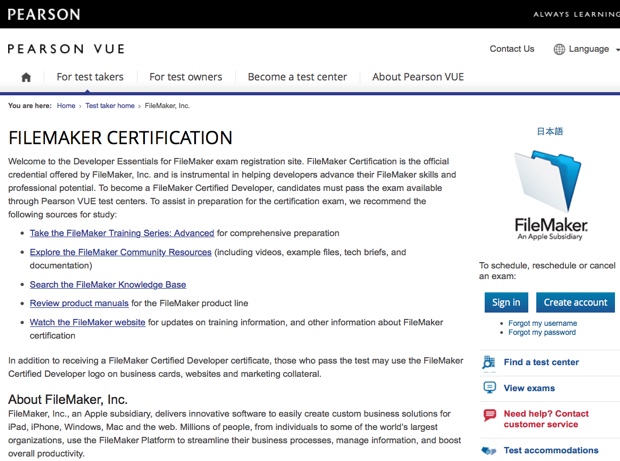This screenshot has height=461, width=620.
Task: Go to Home breadcrumb link
Action: pos(66,106)
